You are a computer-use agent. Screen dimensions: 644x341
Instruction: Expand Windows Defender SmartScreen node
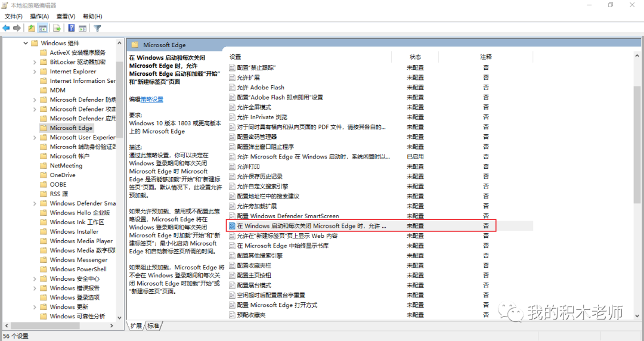(x=35, y=203)
